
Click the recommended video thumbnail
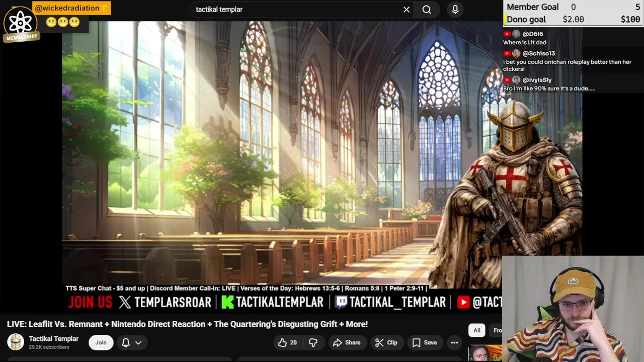point(485,353)
